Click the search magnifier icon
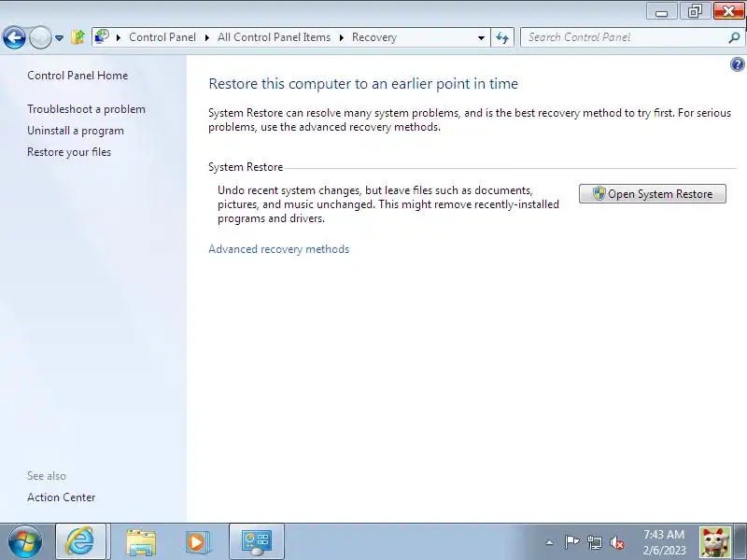The image size is (747, 560). (734, 37)
